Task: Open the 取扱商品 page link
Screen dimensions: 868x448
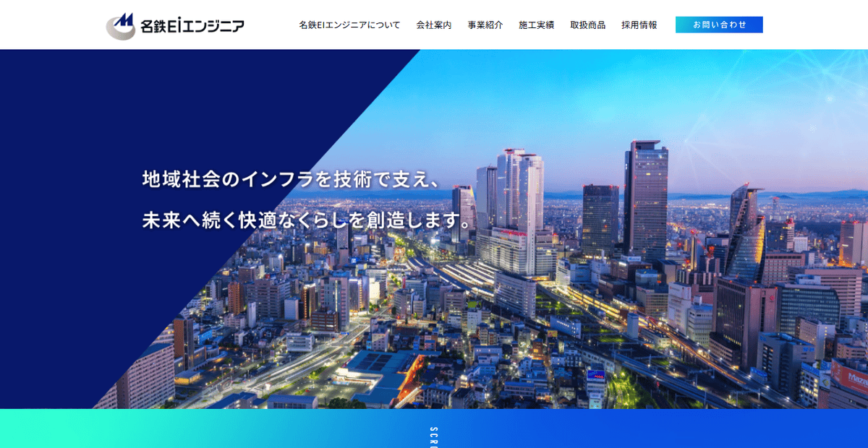Action: (x=589, y=24)
